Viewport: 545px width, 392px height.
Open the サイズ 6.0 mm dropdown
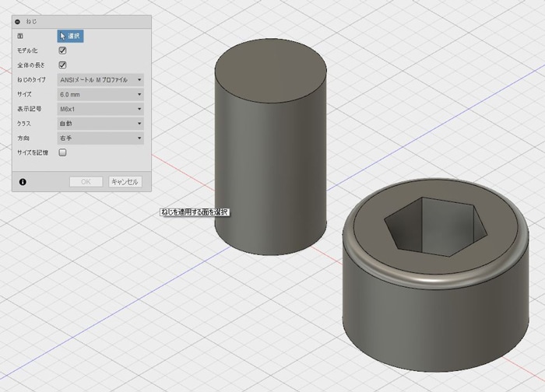pos(100,94)
